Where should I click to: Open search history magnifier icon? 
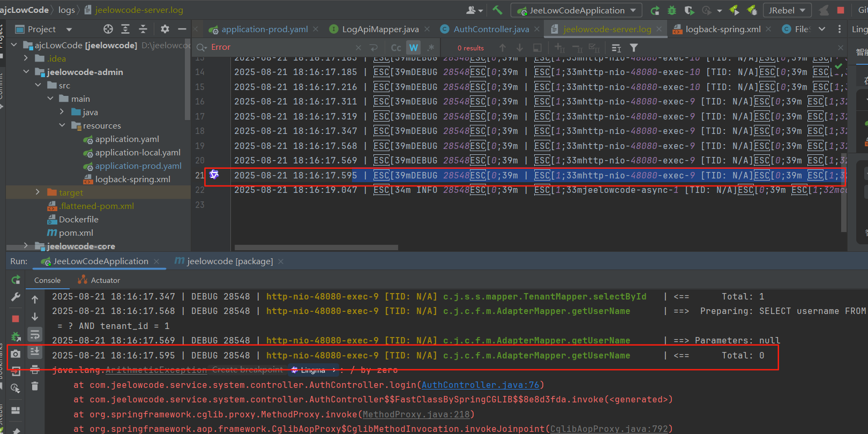(x=201, y=48)
